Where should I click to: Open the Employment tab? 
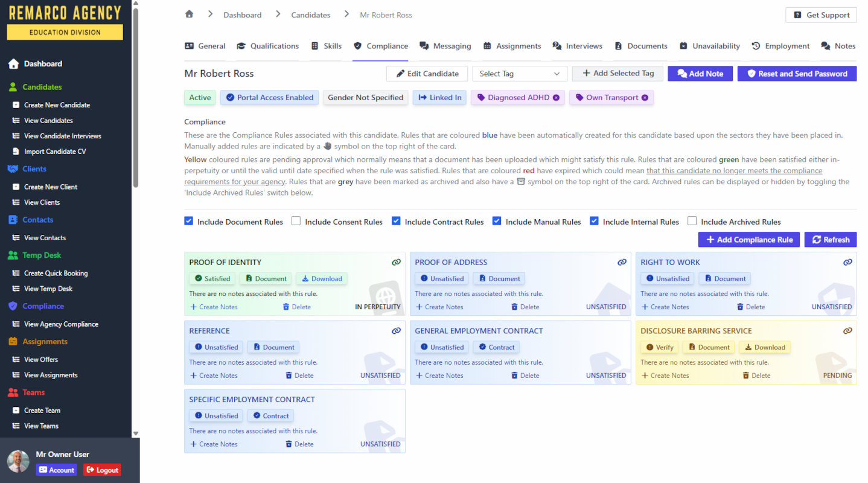click(x=780, y=46)
